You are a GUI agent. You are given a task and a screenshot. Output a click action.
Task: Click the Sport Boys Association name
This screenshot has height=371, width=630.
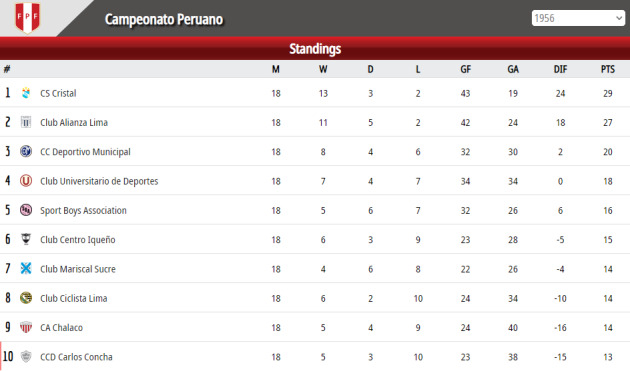pos(83,211)
